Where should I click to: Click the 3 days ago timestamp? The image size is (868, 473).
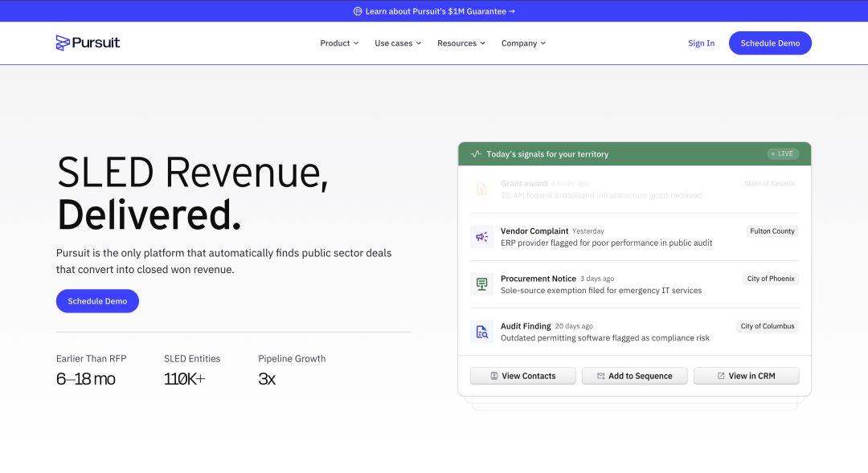(x=596, y=279)
